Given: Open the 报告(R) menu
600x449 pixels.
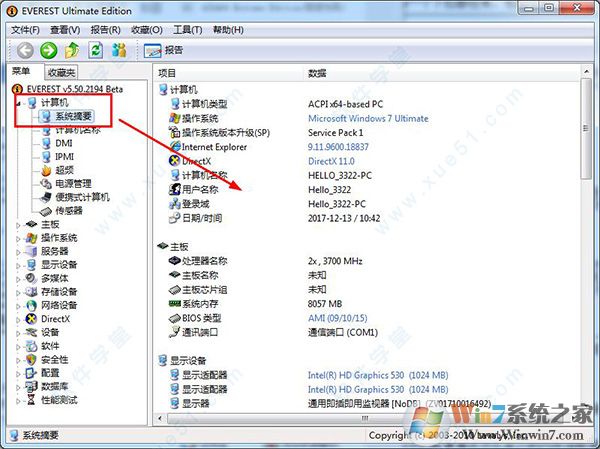Looking at the screenshot, I should [x=105, y=30].
